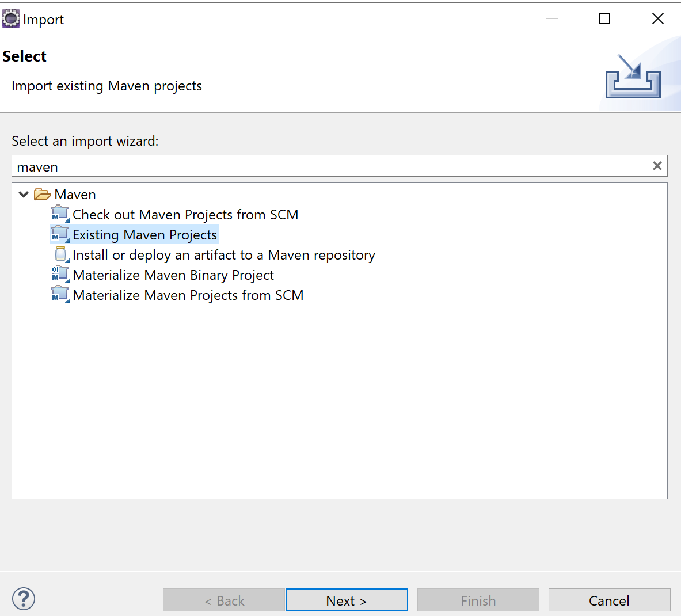Click the Install or deploy artifact jar icon
Viewport: 681px width, 616px height.
point(61,254)
